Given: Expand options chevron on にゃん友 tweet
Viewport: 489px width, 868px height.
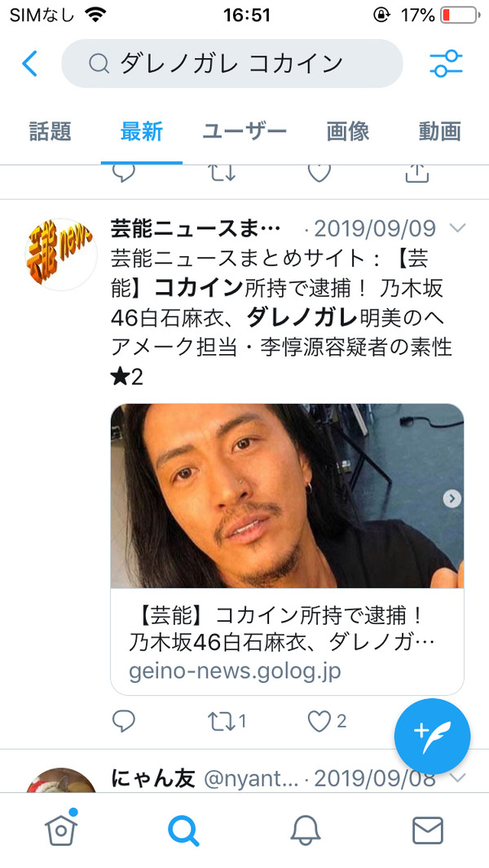Looking at the screenshot, I should click(458, 777).
